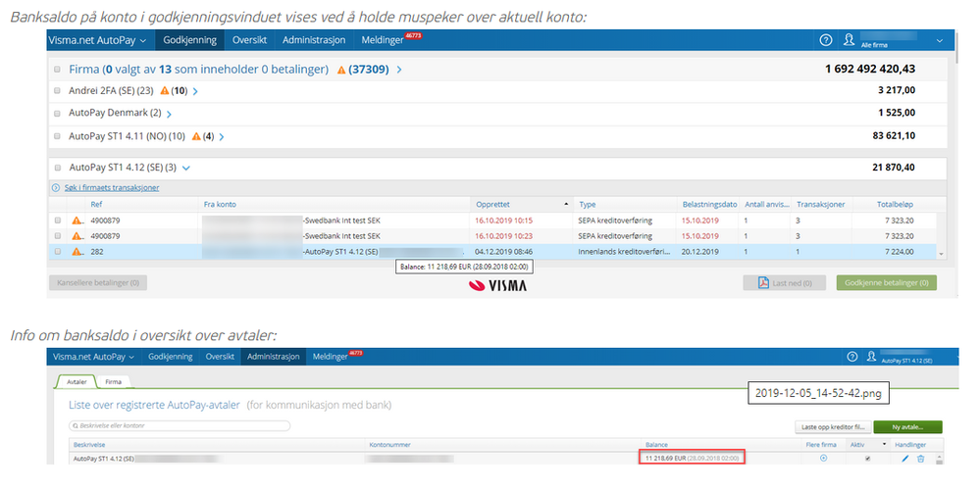Tick checkbox for AutoPay ST1 4.12 (SE) company
980x491 pixels.
tap(57, 168)
